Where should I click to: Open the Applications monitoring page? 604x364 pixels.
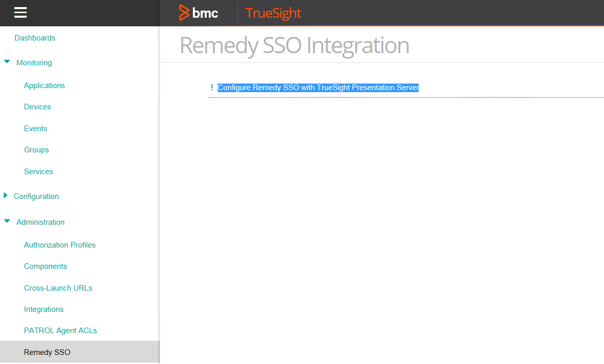click(x=44, y=86)
